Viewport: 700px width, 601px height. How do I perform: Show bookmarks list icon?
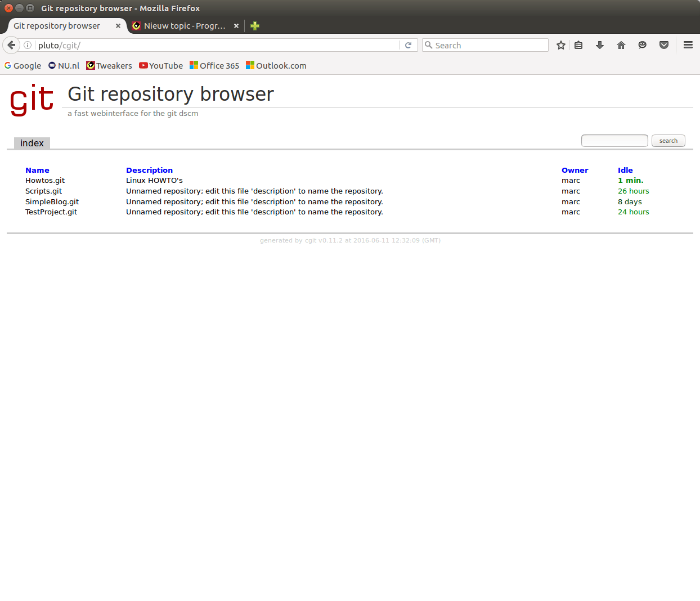click(x=578, y=45)
